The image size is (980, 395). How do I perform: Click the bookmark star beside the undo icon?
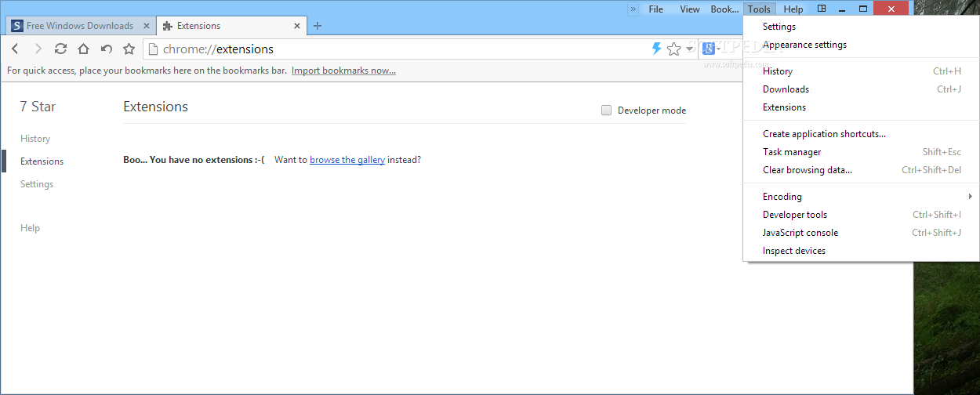[129, 49]
